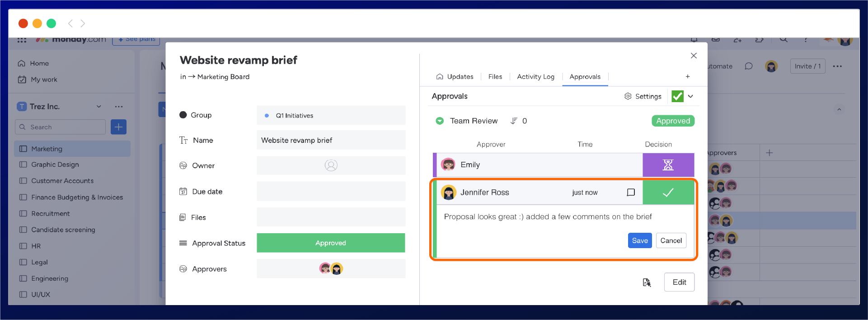The image size is (868, 320).
Task: Click Jennifer Ross approved checkmark decision
Action: (x=668, y=193)
